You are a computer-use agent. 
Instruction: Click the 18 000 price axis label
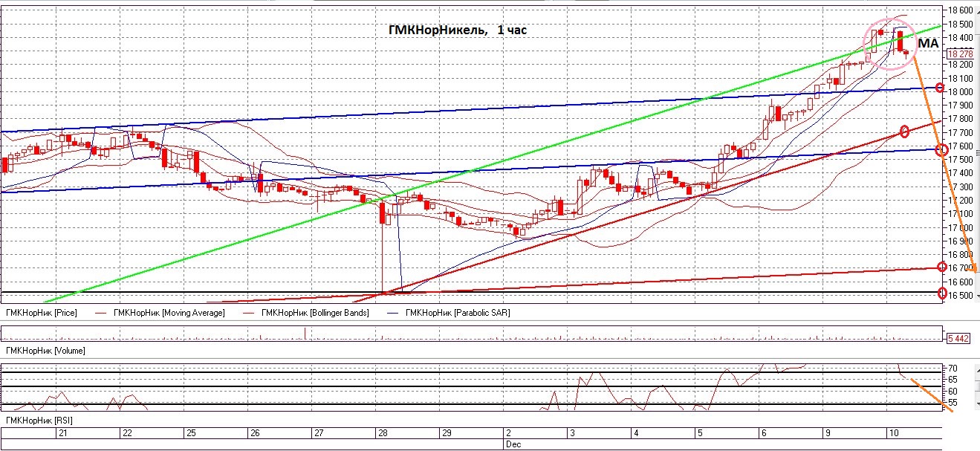960,91
